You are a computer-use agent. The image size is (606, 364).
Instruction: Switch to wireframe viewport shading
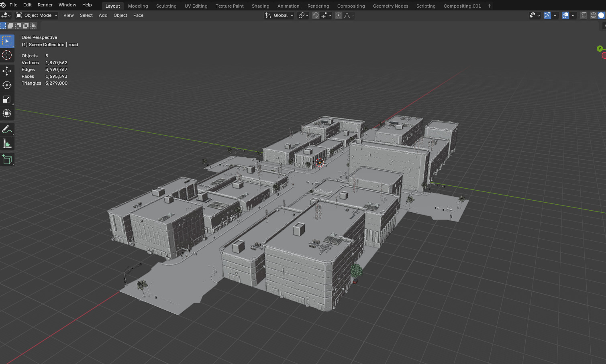594,15
